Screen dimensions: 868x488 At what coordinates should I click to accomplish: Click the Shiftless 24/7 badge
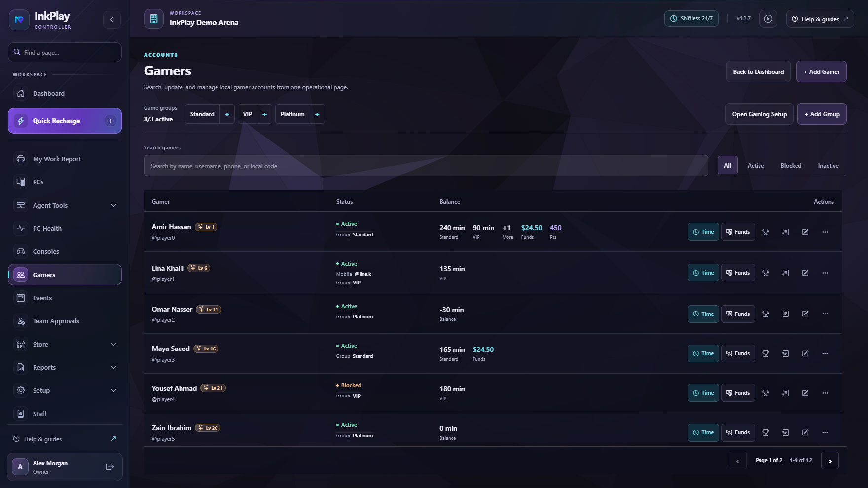tap(691, 19)
